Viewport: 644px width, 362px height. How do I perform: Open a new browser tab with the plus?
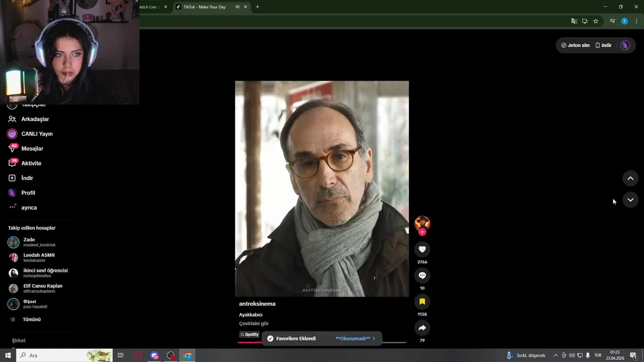(x=258, y=7)
